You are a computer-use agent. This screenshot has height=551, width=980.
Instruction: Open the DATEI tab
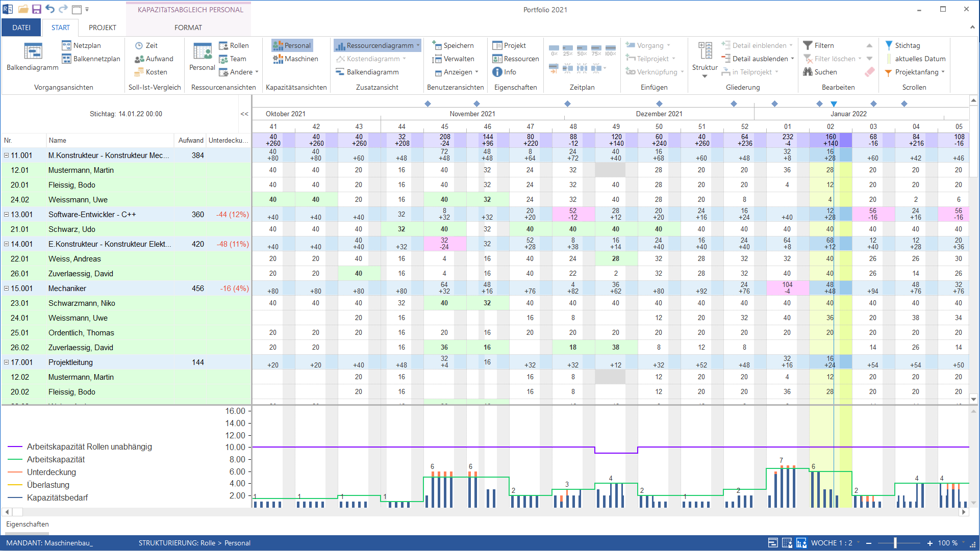(21, 28)
